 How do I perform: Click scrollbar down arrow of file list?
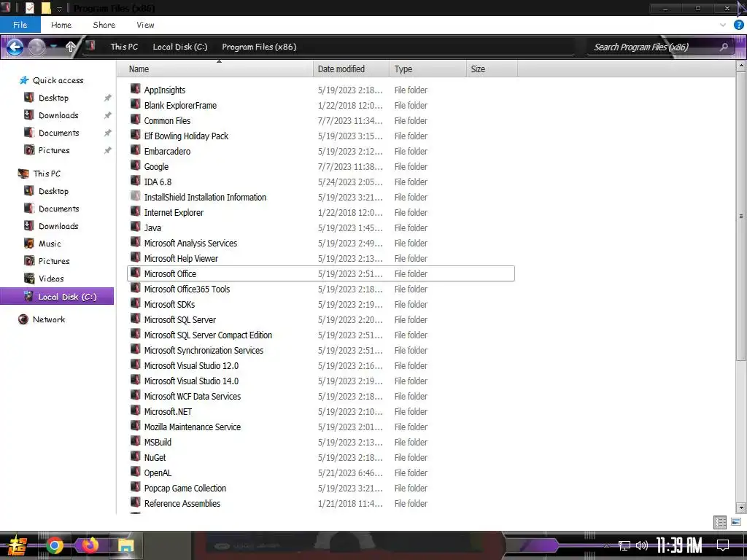pos(741,508)
